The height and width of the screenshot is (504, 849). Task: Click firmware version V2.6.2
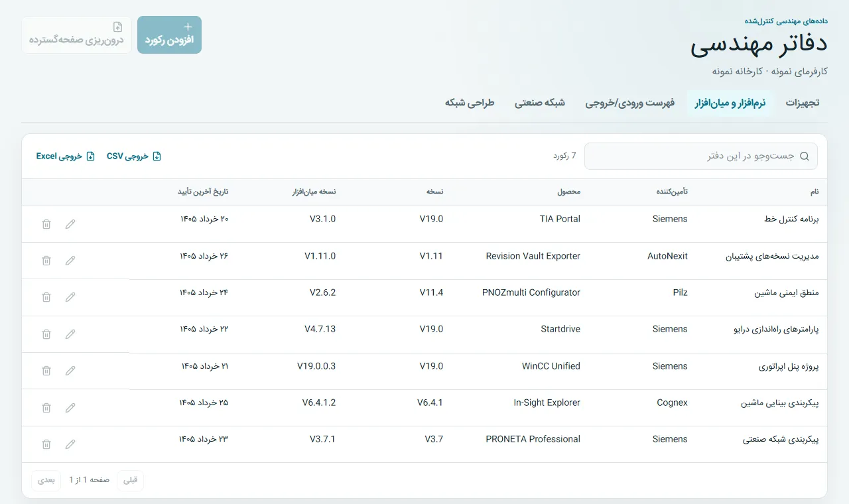click(x=322, y=292)
